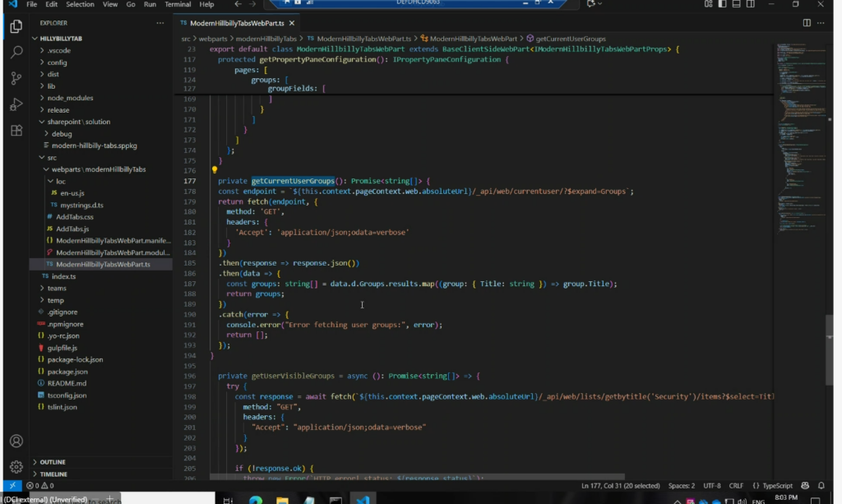Image resolution: width=842 pixels, height=504 pixels.
Task: Change encoding via UTF-8 indicator
Action: click(712, 486)
